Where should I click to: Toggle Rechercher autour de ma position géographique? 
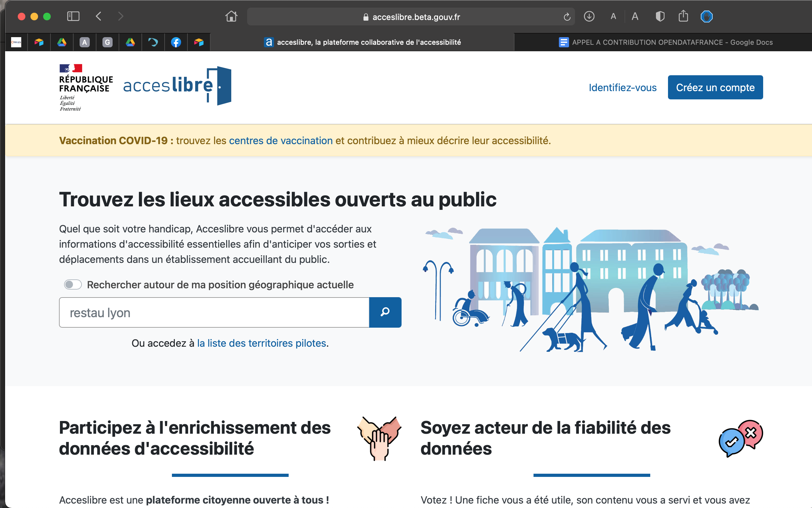pyautogui.click(x=73, y=284)
